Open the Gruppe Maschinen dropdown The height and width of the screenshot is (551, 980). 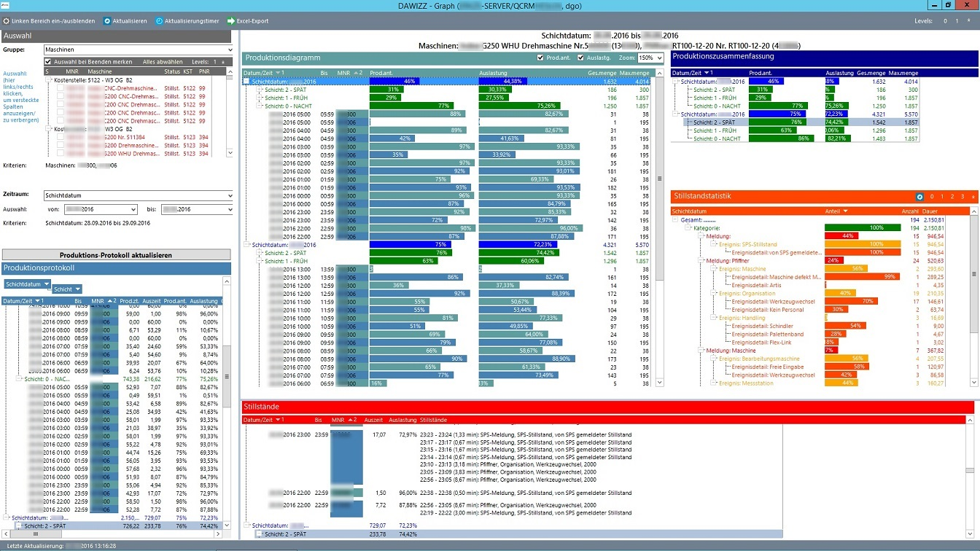pos(230,50)
